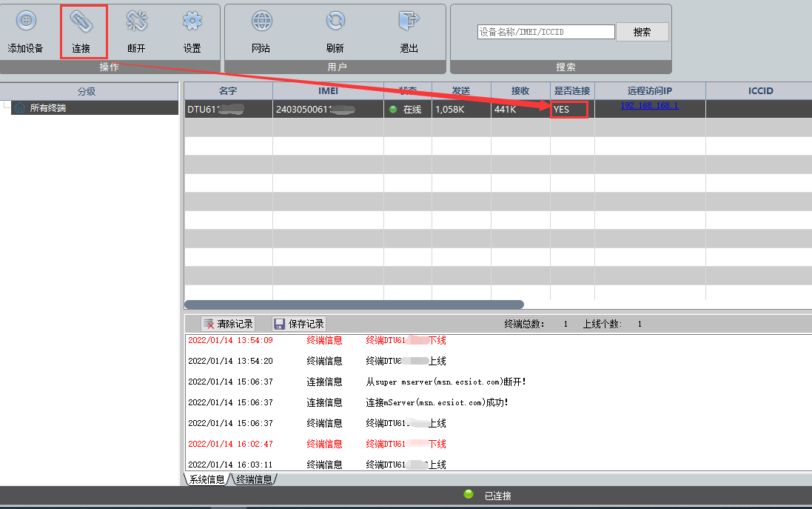Click the sent value 1,058K
The image size is (812, 509).
tap(450, 110)
